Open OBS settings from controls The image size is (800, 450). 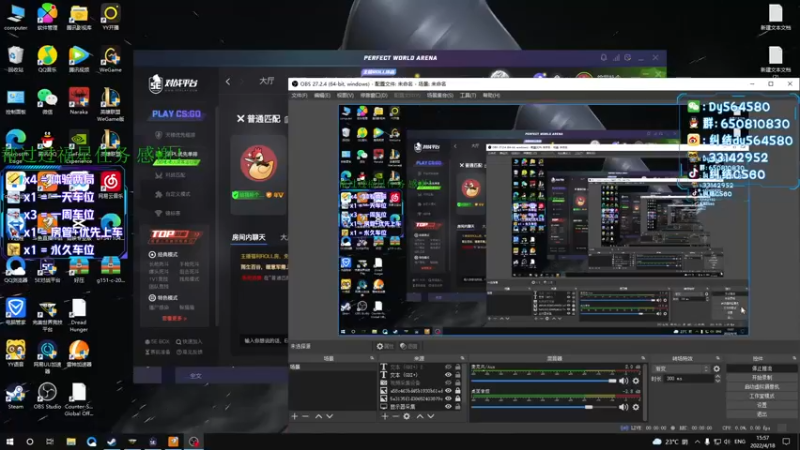(762, 405)
